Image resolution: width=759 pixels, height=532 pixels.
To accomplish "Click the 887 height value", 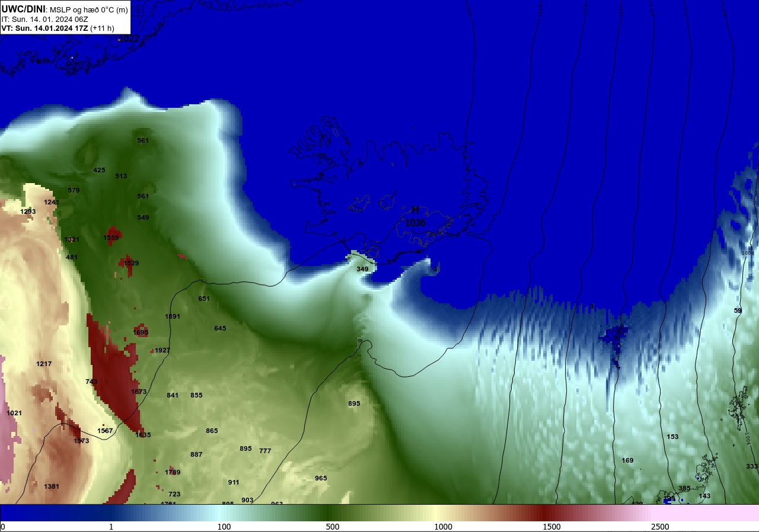I will (x=196, y=454).
